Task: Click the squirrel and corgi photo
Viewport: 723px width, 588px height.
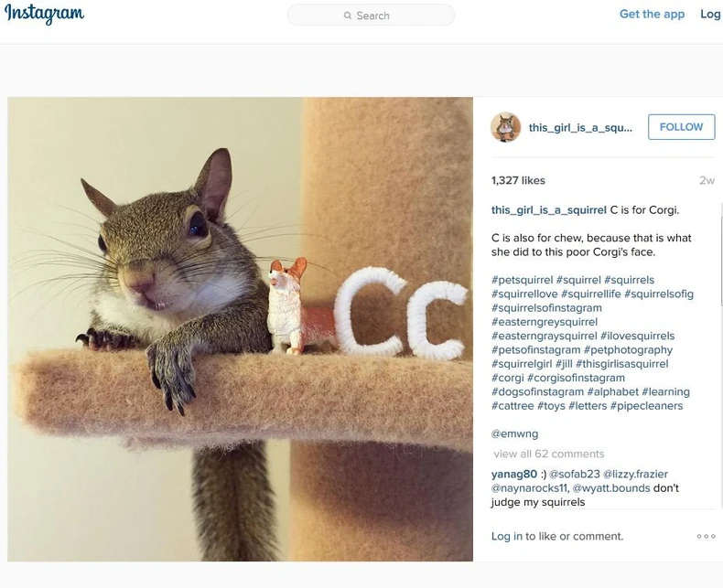Action: click(240, 329)
